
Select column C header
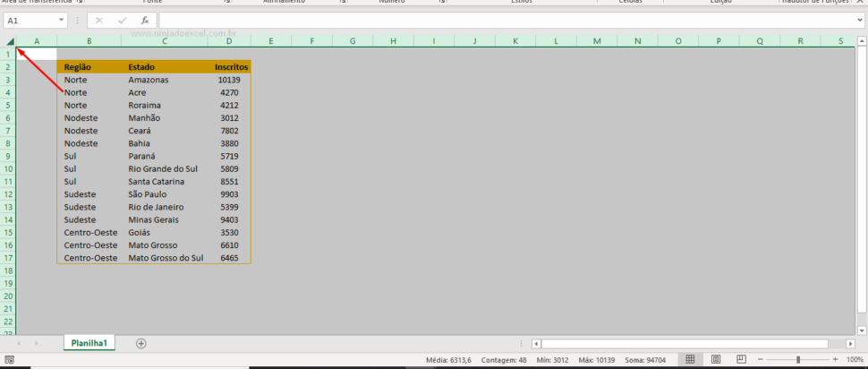165,41
